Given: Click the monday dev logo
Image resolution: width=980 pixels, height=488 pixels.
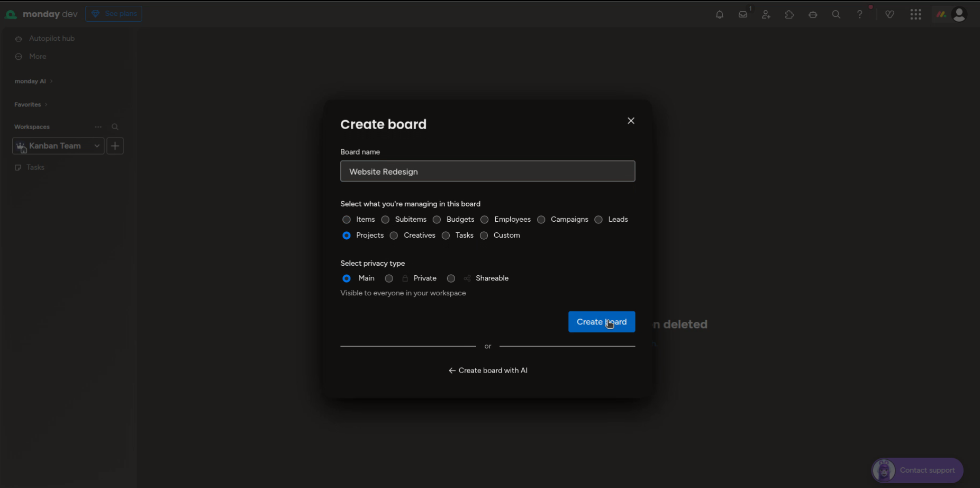Looking at the screenshot, I should tap(41, 14).
